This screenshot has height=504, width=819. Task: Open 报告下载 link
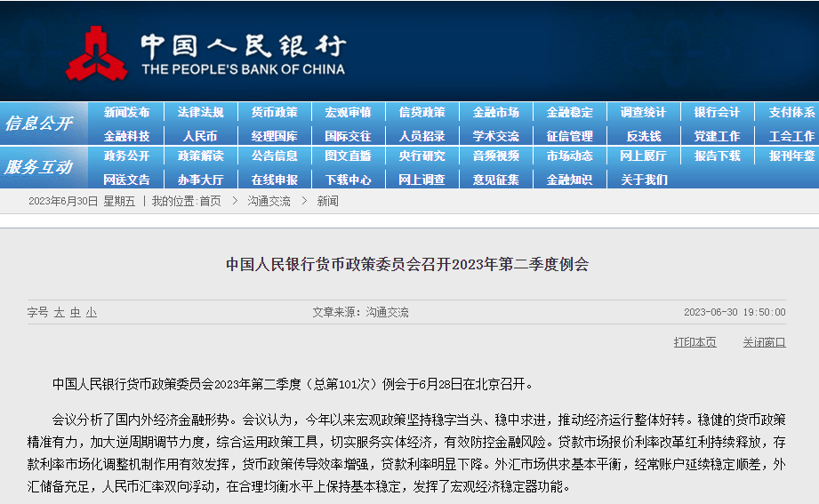(x=717, y=156)
